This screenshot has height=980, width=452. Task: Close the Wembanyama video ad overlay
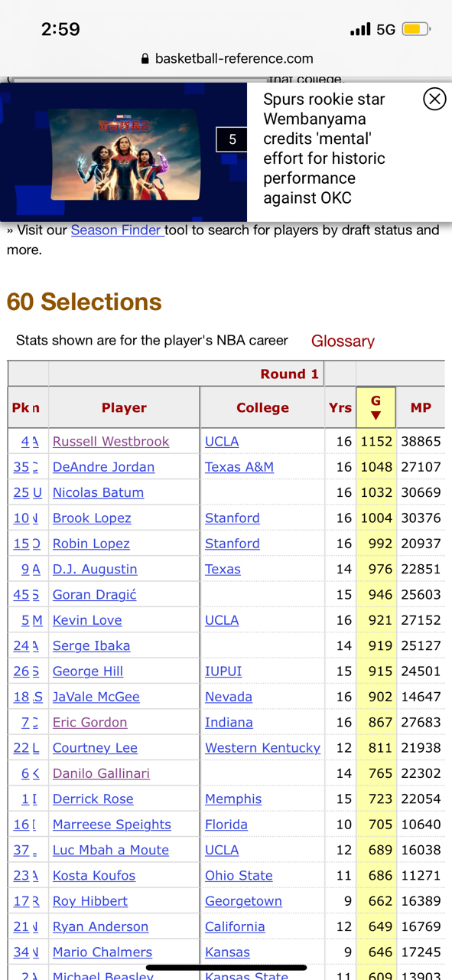pos(434,99)
